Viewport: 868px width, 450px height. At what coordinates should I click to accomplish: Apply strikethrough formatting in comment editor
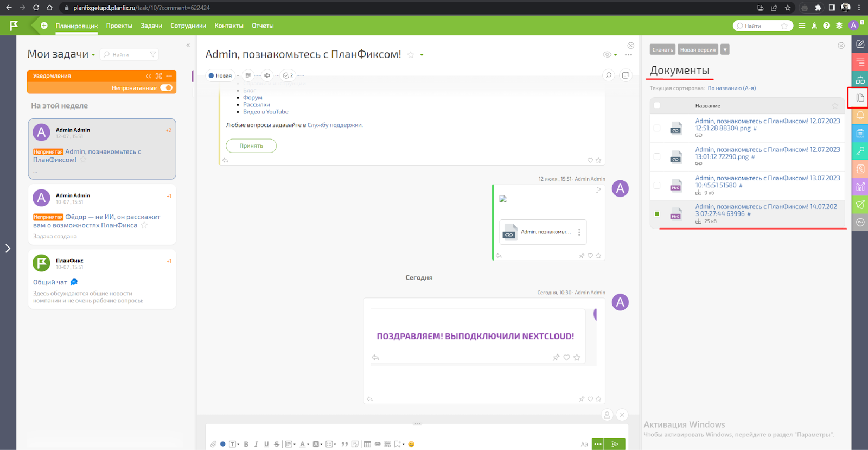(x=277, y=444)
